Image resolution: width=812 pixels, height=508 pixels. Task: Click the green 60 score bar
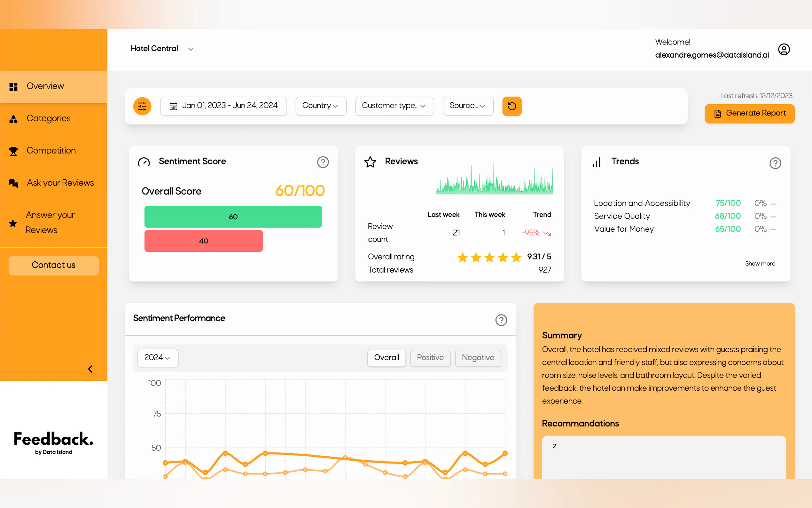coord(233,217)
